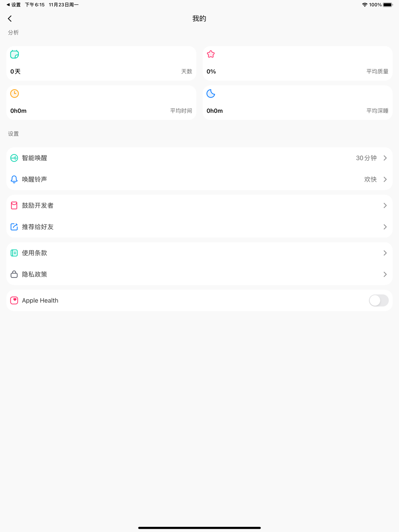Tap the back arrow icon
399x532 pixels.
pyautogui.click(x=10, y=19)
